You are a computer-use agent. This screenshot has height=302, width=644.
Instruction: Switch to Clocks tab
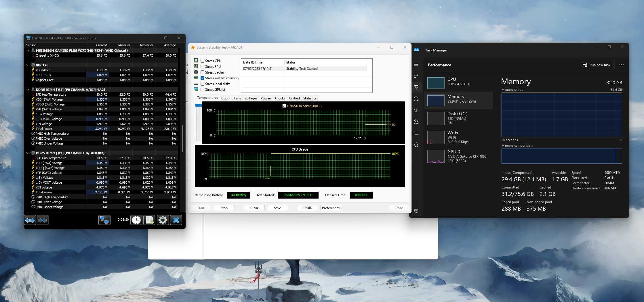(x=280, y=98)
